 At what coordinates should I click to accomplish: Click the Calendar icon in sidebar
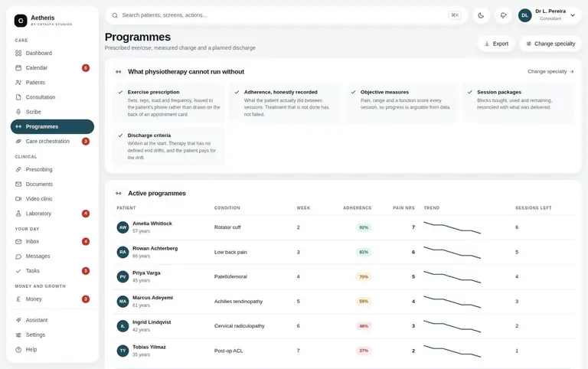point(18,68)
